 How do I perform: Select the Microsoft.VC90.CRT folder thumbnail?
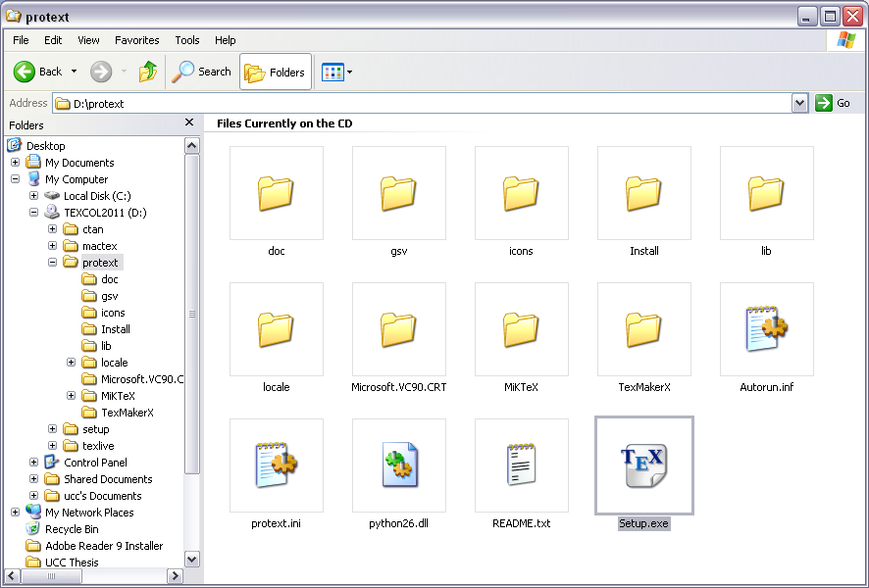(399, 329)
